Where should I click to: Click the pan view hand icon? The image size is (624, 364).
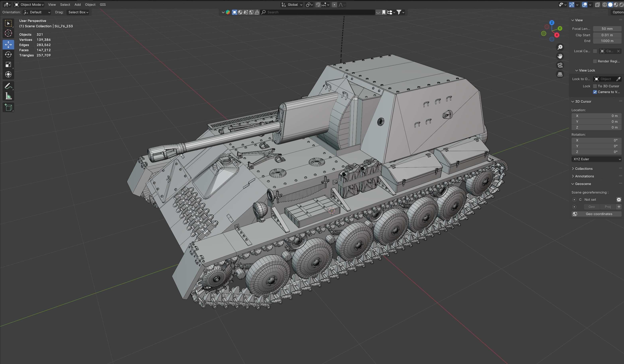(x=560, y=56)
